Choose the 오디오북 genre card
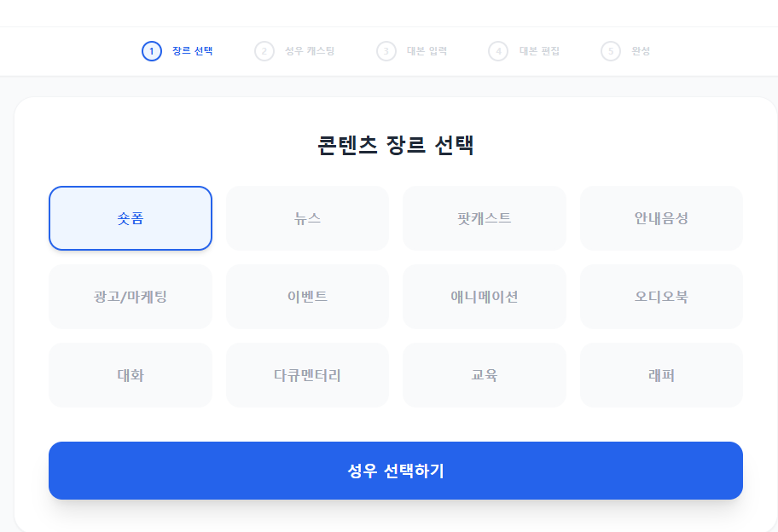 [661, 297]
